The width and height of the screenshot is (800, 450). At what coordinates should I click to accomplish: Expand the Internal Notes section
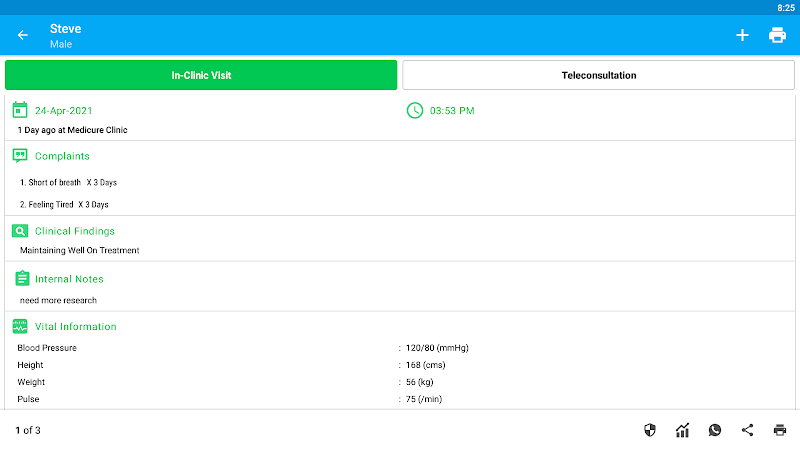(68, 279)
